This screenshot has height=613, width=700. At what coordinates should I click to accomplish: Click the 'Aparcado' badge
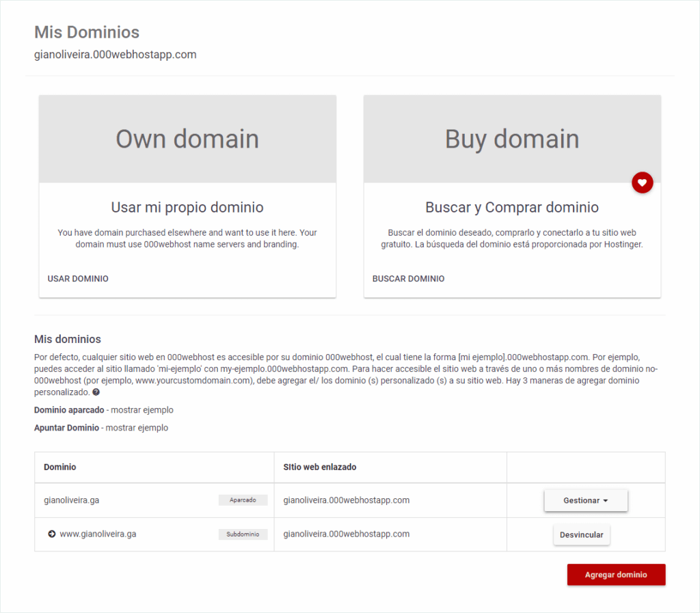(x=243, y=500)
